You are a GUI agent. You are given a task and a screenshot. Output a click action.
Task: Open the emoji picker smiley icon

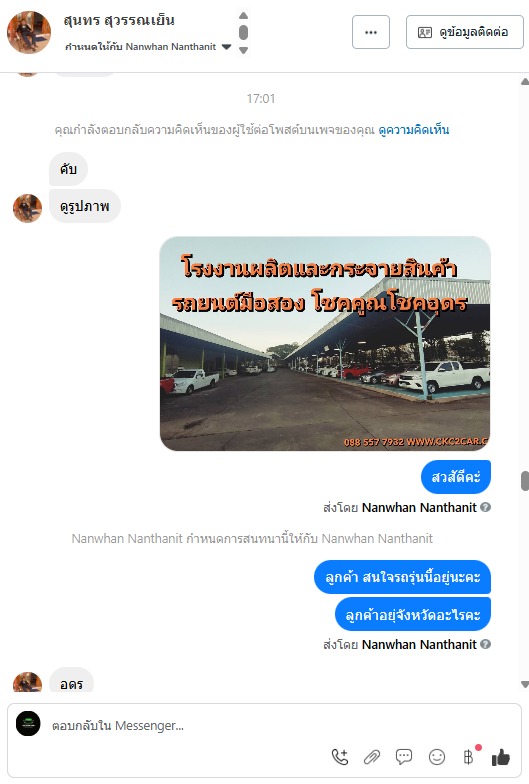(436, 757)
